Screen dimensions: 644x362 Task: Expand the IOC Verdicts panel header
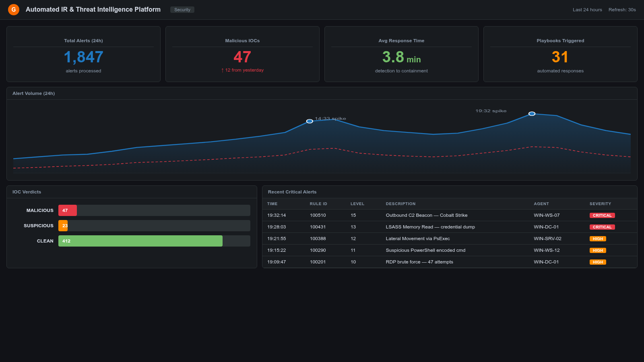(27, 192)
